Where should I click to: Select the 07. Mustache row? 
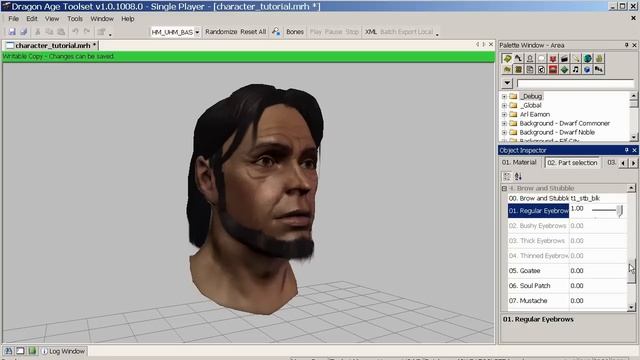pos(567,301)
